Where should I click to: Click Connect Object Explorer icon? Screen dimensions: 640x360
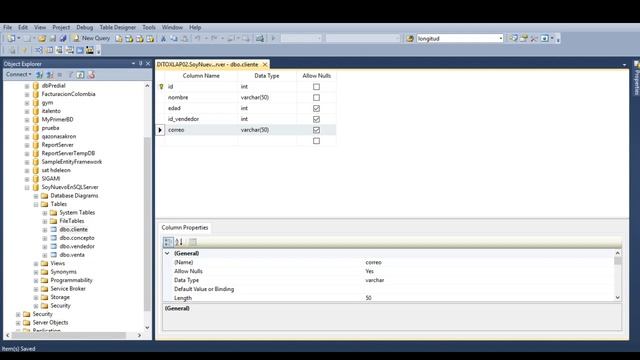[39, 75]
